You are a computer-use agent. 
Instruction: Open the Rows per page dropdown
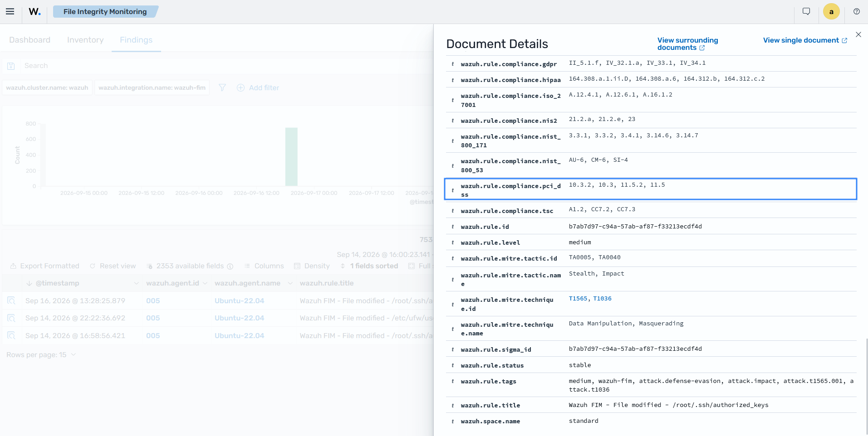pos(41,355)
